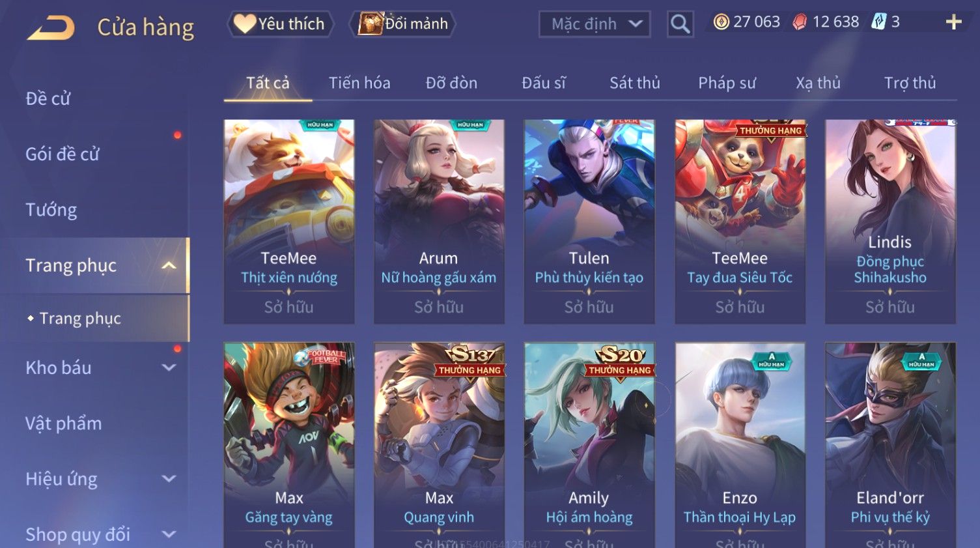980x548 pixels.
Task: Click the gold coin balance icon
Action: point(721,22)
